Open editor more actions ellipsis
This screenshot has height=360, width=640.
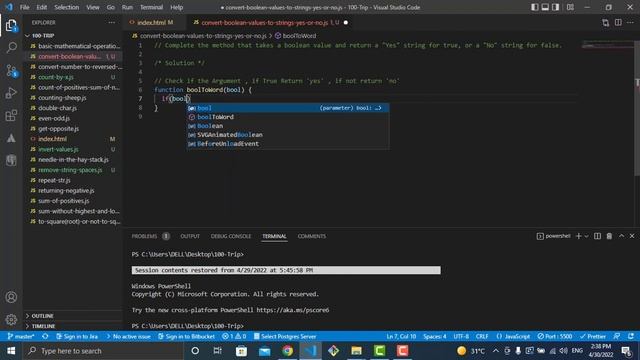pos(631,22)
